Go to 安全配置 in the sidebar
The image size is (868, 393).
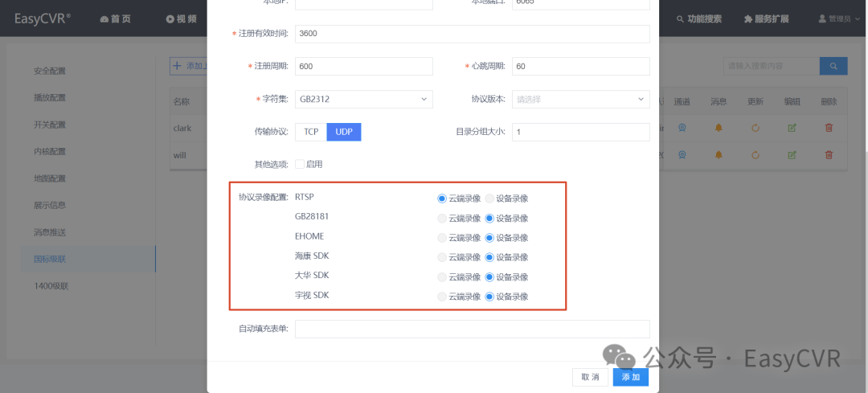point(50,71)
